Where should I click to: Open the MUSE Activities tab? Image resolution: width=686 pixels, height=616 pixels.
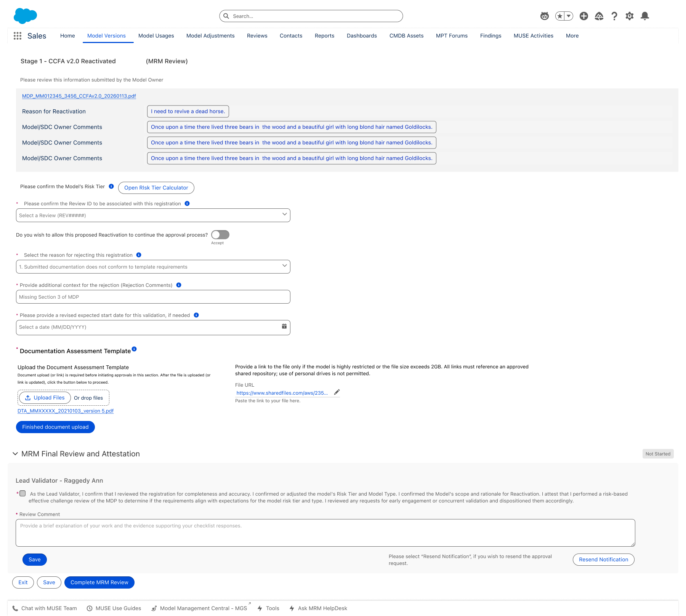[533, 36]
